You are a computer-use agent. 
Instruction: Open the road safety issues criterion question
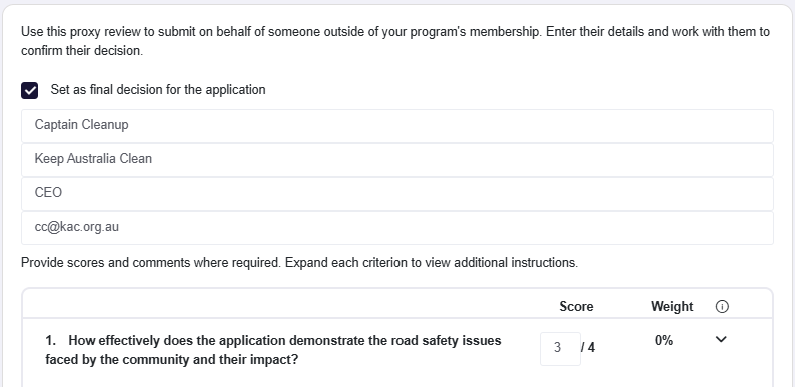click(273, 350)
